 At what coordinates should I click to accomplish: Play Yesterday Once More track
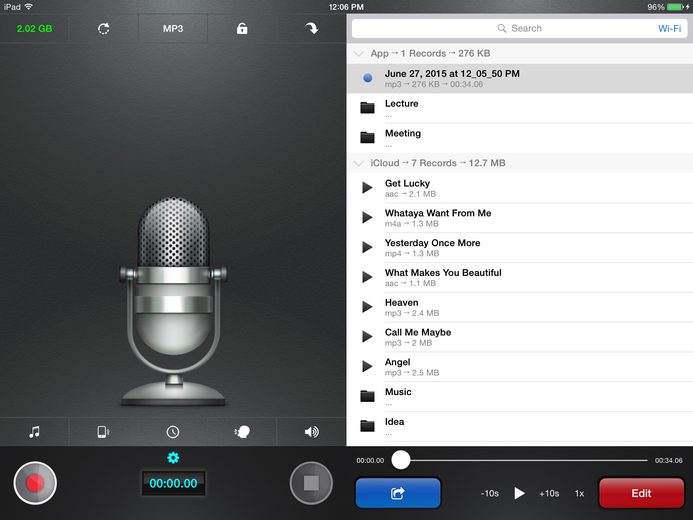[367, 247]
